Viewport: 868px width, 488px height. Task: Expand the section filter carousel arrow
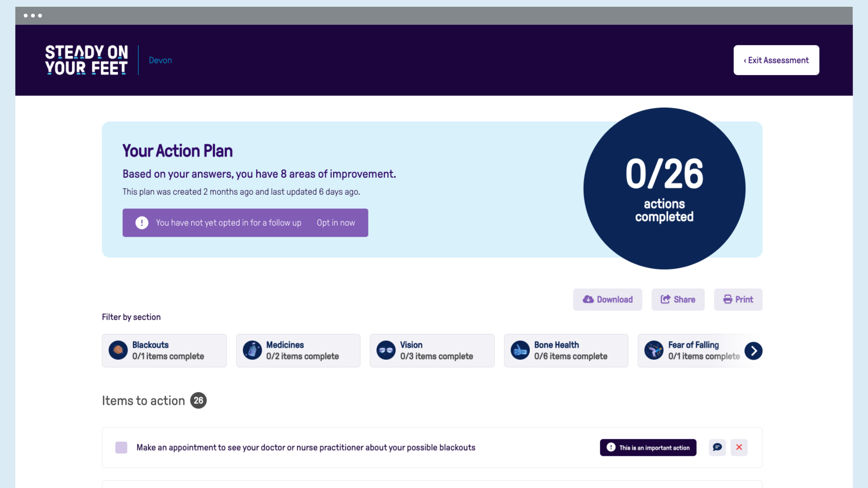coord(754,350)
